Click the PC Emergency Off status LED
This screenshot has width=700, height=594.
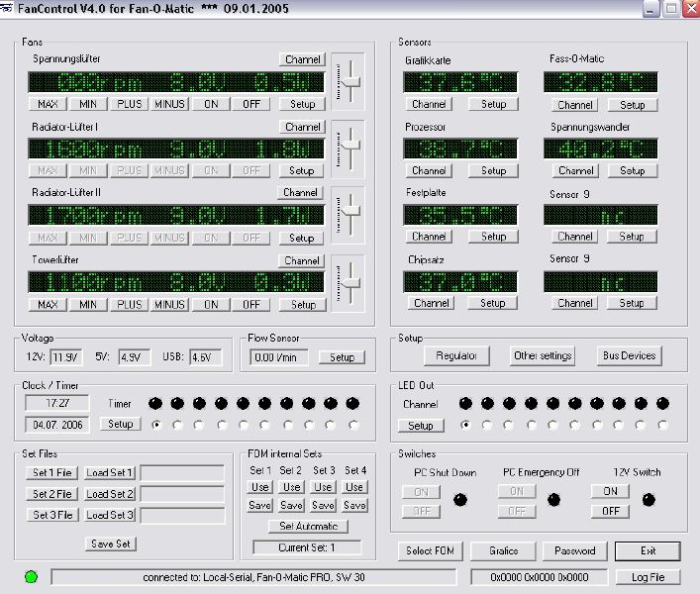[553, 500]
